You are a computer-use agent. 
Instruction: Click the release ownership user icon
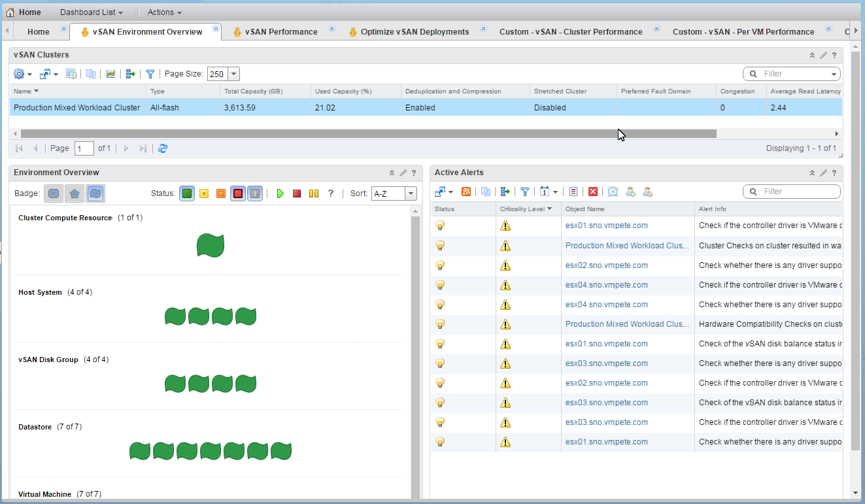tap(647, 192)
